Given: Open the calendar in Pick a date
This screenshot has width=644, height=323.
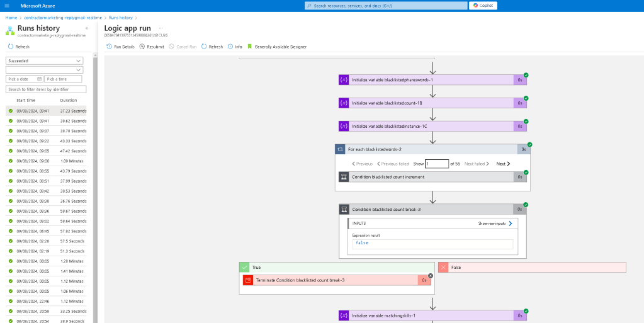Looking at the screenshot, I should tap(40, 79).
